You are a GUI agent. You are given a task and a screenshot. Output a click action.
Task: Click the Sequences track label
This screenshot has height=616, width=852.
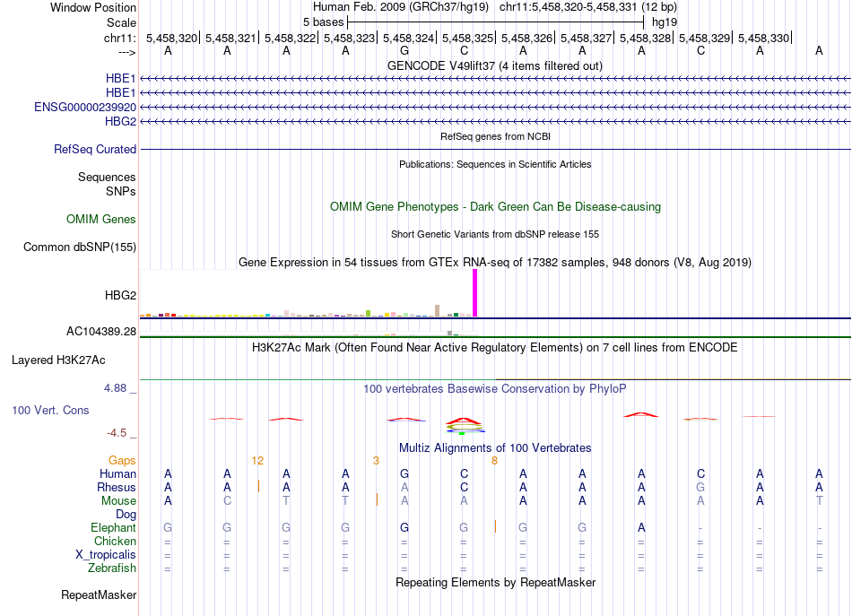[107, 177]
